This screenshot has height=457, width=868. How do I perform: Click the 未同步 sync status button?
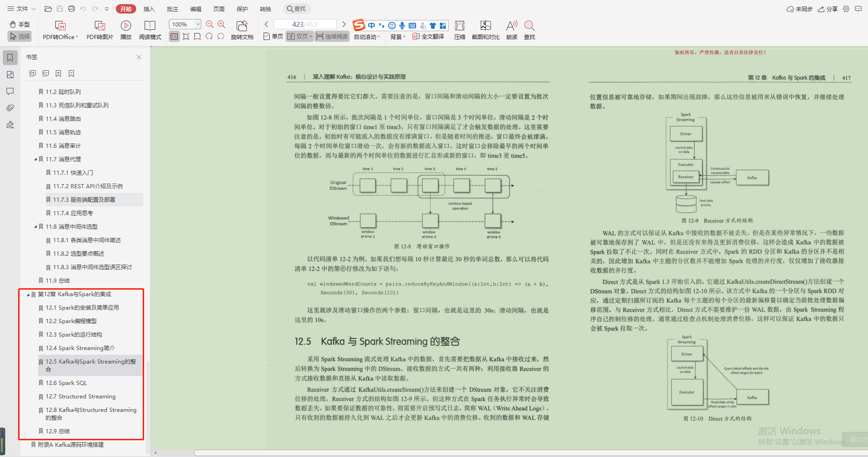pyautogui.click(x=800, y=9)
